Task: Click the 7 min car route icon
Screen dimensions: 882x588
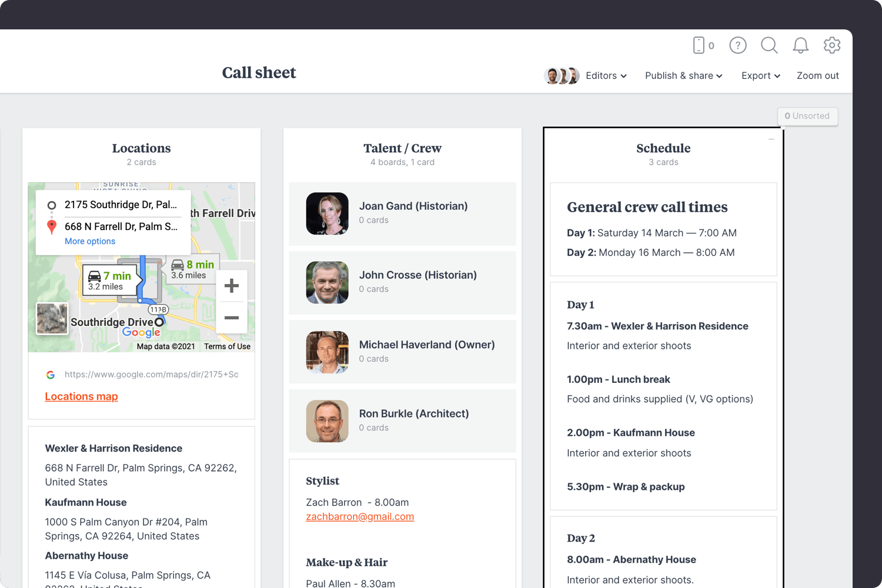Action: pyautogui.click(x=94, y=276)
